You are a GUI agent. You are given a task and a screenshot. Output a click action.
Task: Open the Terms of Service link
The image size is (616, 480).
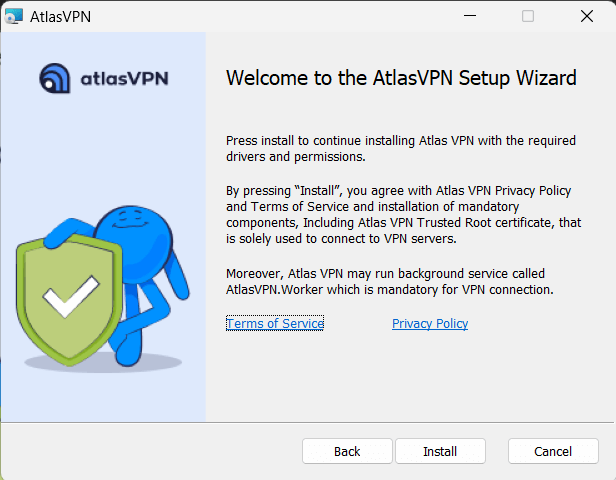tap(275, 324)
